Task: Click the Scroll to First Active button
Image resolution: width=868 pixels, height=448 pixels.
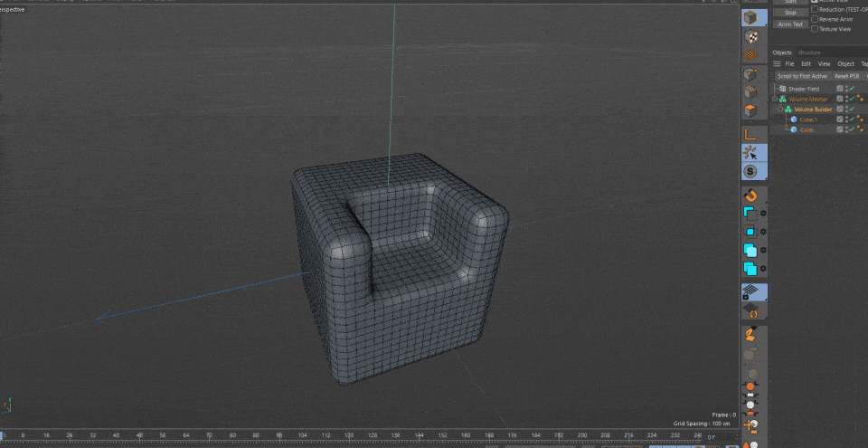Action: (802, 76)
